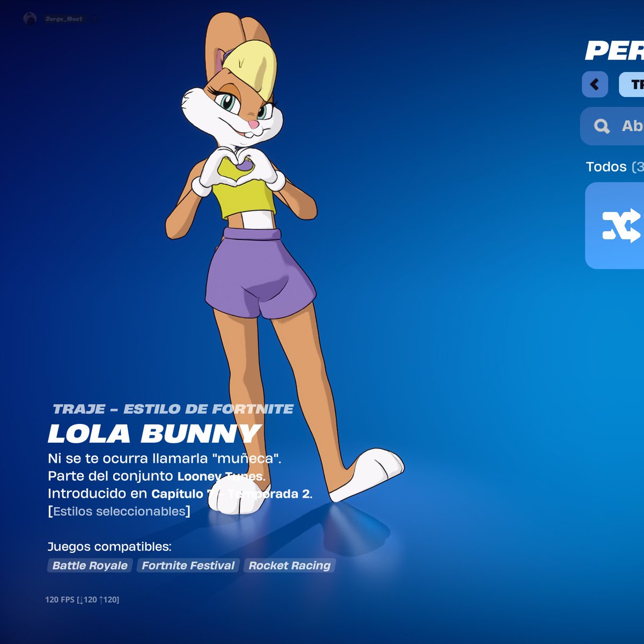Open the search field
This screenshot has width=644, height=644.
(x=612, y=126)
